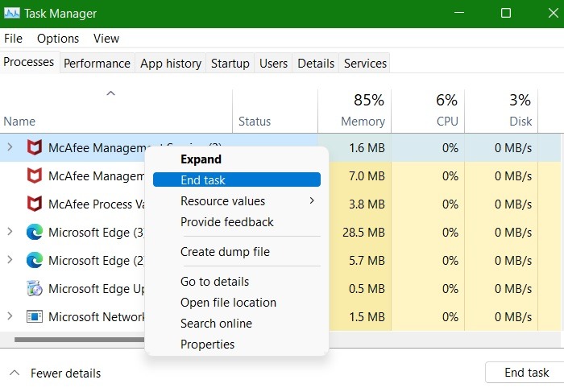This screenshot has height=392, width=564.
Task: Select the Microsoft Edge Update process name
Action: coord(97,288)
